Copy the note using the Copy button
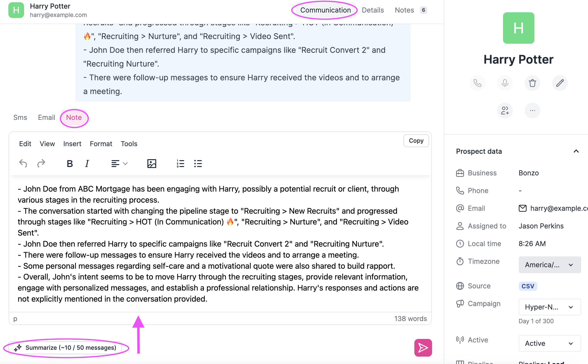The width and height of the screenshot is (588, 364). pyautogui.click(x=416, y=140)
